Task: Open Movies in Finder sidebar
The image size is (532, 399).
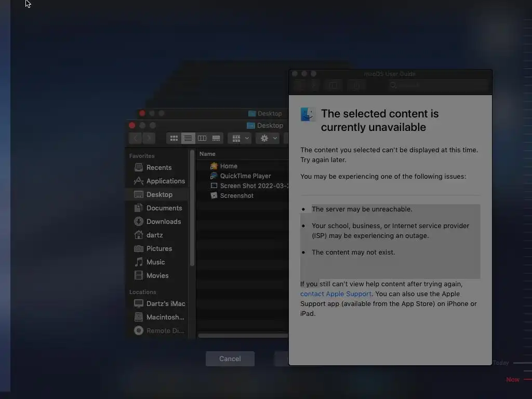Action: pyautogui.click(x=156, y=275)
